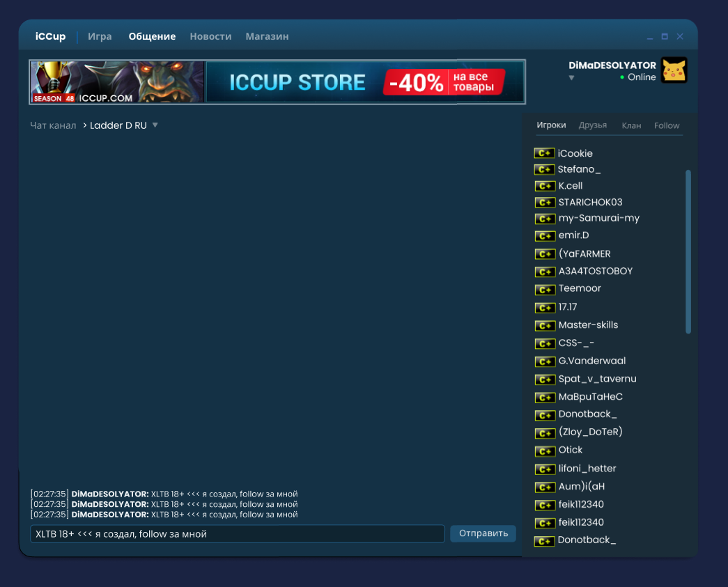This screenshot has height=587, width=728.
Task: Select player Otick in the list
Action: [570, 450]
